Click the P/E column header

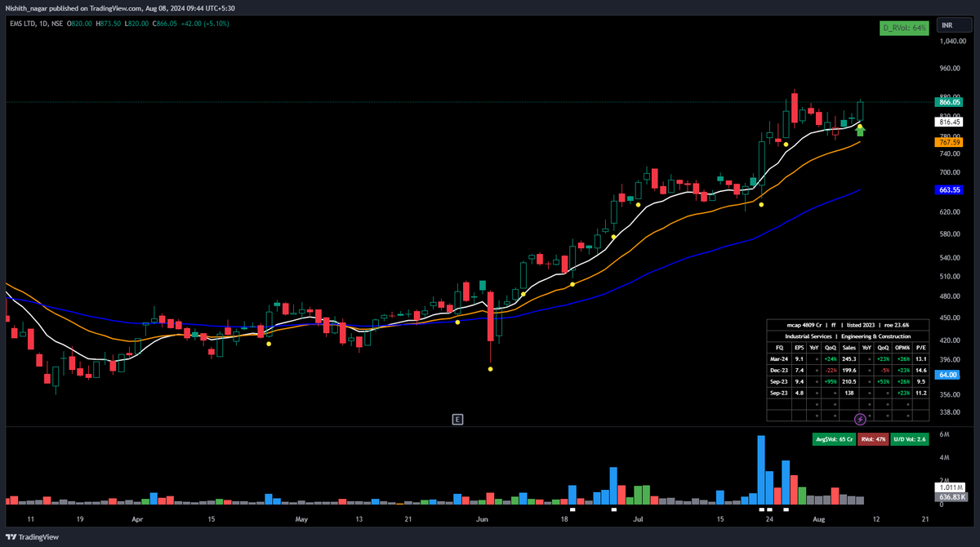[x=920, y=347]
